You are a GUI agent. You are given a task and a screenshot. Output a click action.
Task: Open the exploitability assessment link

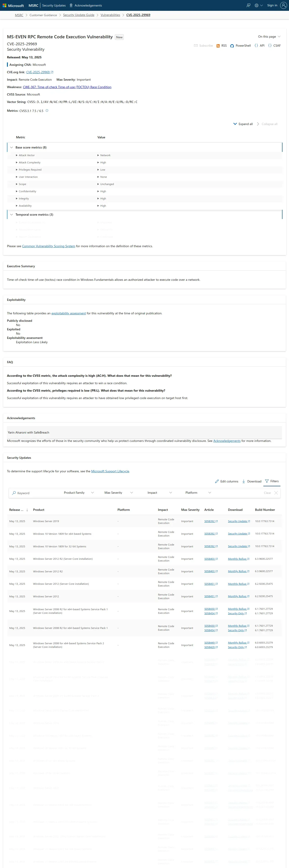69,313
